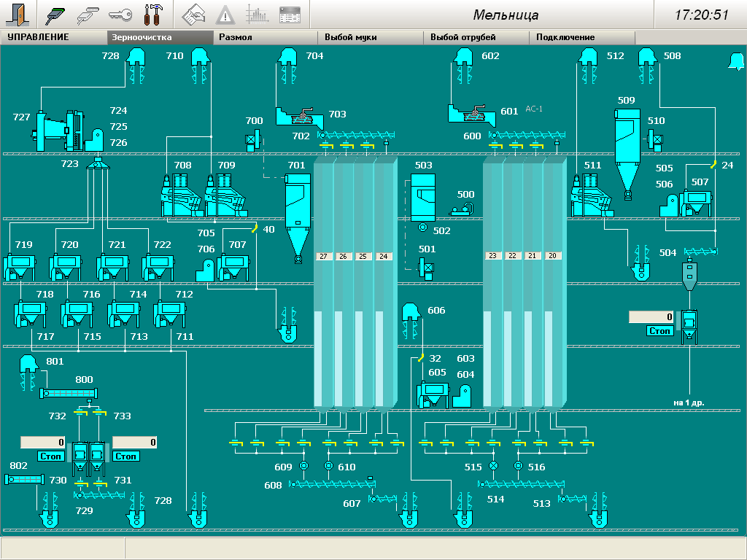Open the hammer and screwdriver settings
This screenshot has height=560, width=747.
point(153,14)
